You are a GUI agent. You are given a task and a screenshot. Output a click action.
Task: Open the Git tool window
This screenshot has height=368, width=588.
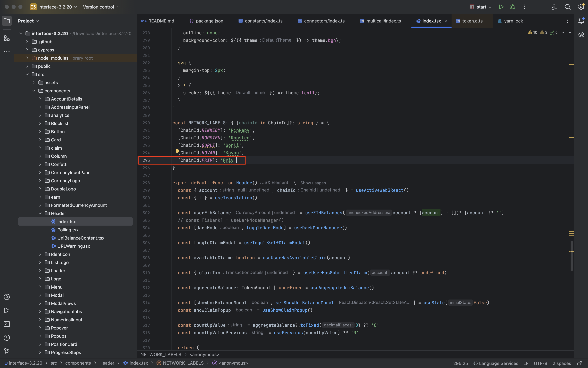tap(7, 351)
